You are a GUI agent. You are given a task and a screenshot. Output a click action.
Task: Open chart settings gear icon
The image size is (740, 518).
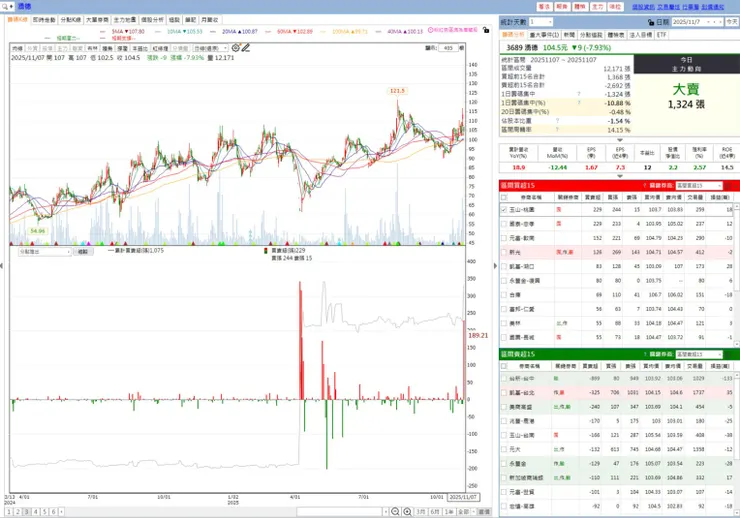[x=235, y=48]
